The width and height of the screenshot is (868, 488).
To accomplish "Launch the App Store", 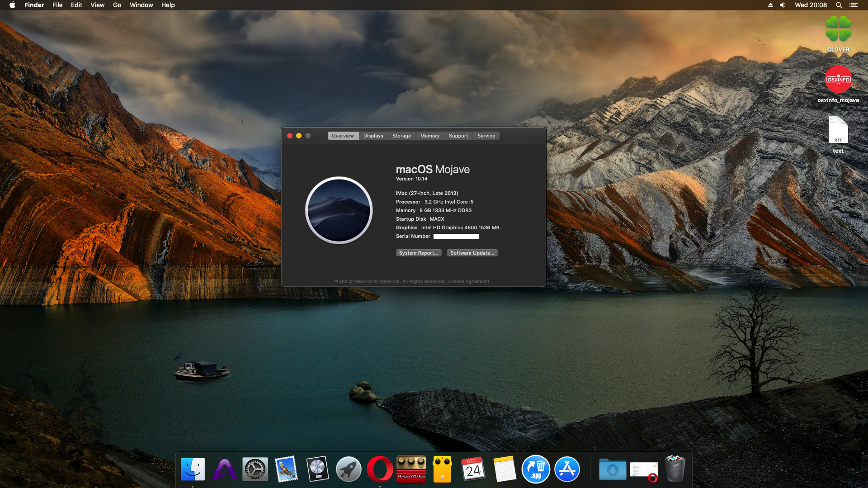I will [x=567, y=469].
